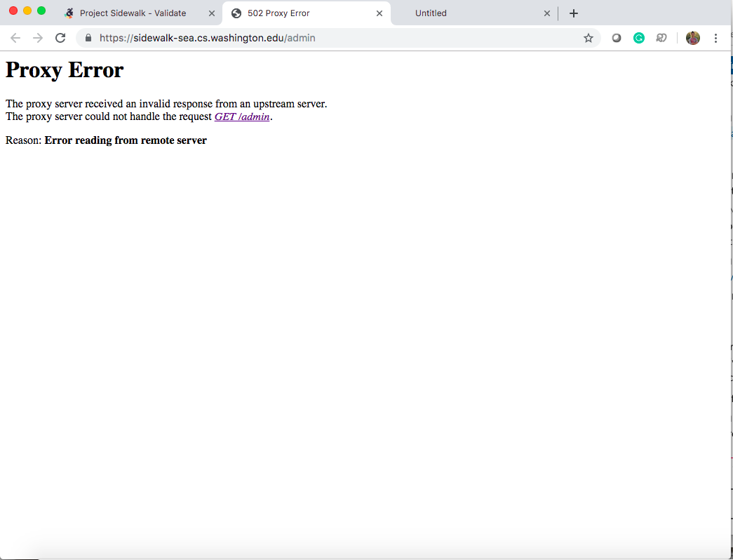The height and width of the screenshot is (560, 733).
Task: Click the Proxy Error heading
Action: click(x=65, y=70)
